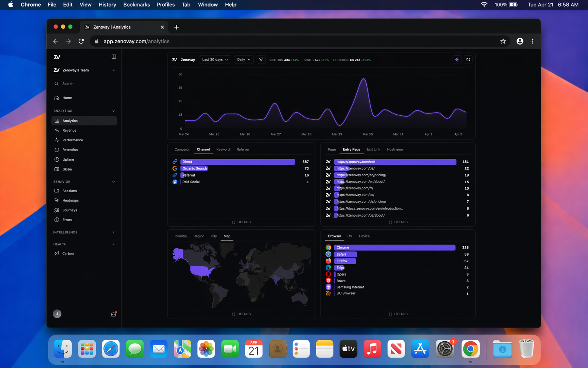Image resolution: width=588 pixels, height=368 pixels.
Task: Select the Firefox browser row
Action: pyautogui.click(x=397, y=261)
